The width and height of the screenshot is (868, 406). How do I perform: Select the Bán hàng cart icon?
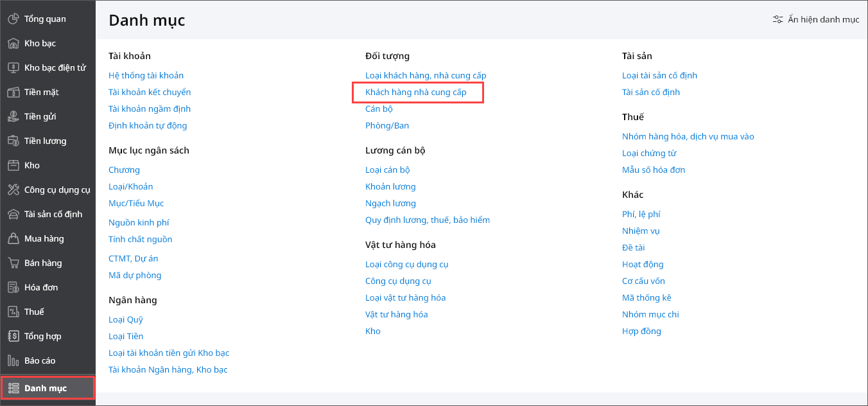[13, 263]
